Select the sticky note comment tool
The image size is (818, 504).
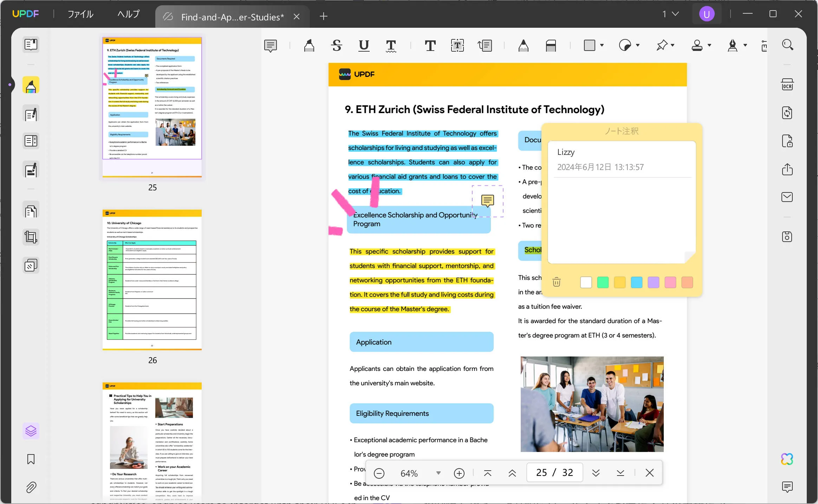pos(271,45)
